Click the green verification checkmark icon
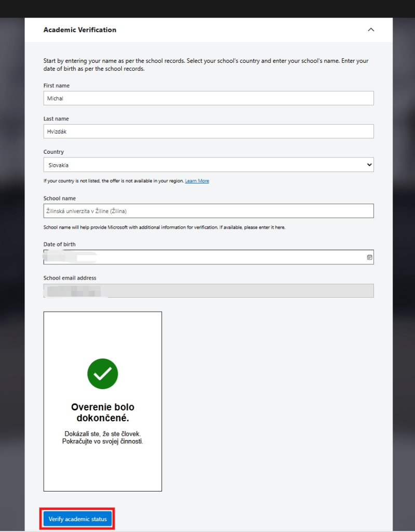 [103, 374]
